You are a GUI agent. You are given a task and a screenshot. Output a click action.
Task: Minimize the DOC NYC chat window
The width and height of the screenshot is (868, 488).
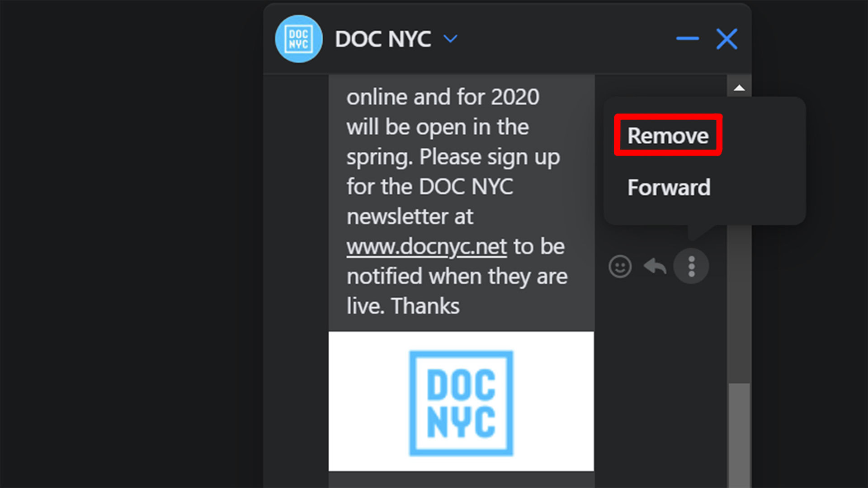click(688, 38)
